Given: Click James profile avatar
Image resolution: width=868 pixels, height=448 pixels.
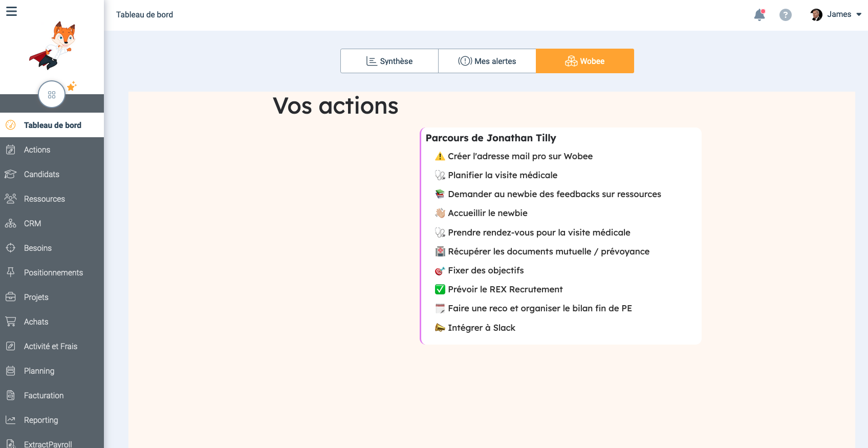Looking at the screenshot, I should [816, 15].
